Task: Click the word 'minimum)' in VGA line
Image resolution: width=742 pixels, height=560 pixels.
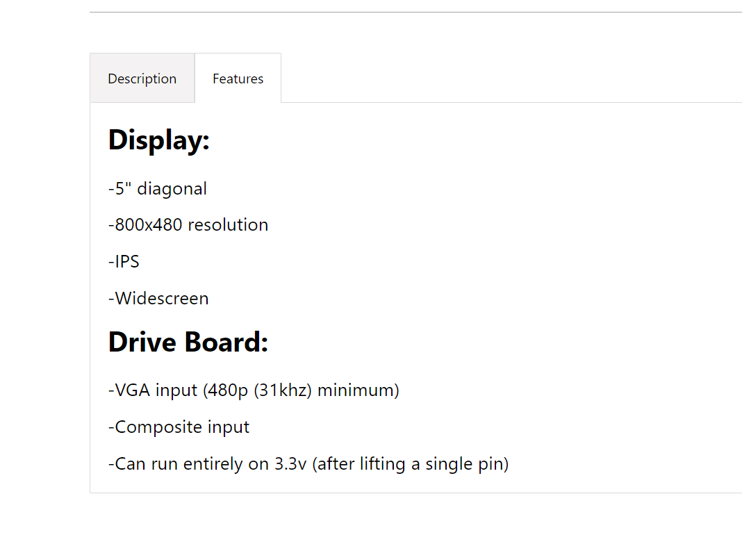Action: pos(358,390)
